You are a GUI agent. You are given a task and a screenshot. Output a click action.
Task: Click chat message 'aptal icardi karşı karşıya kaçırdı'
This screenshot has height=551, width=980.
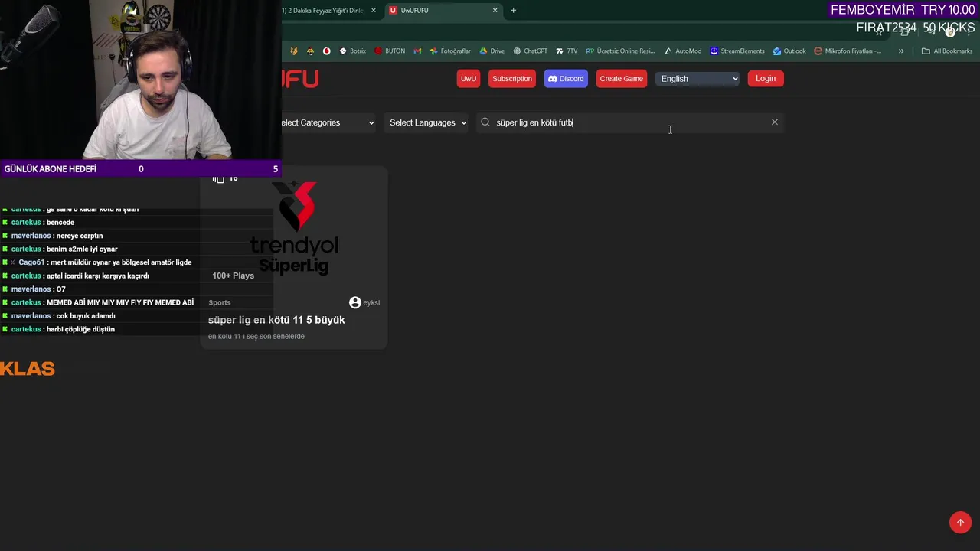pyautogui.click(x=98, y=276)
